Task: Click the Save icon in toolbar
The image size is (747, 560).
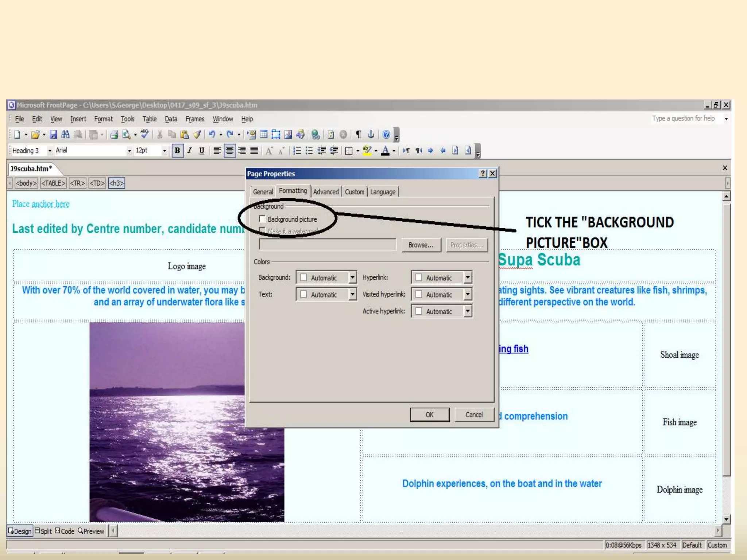Action: (53, 135)
